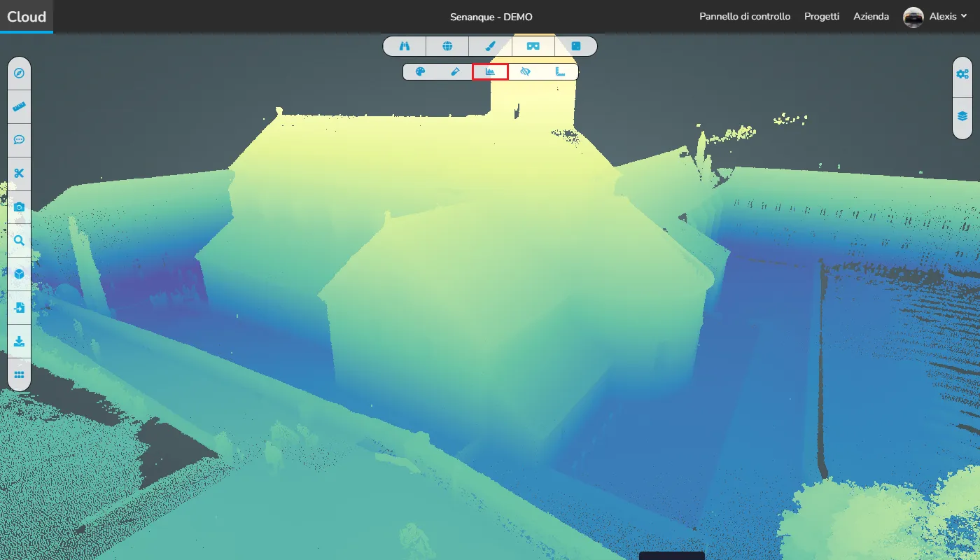Select the color palette icon
This screenshot has width=980, height=560.
pos(421,71)
